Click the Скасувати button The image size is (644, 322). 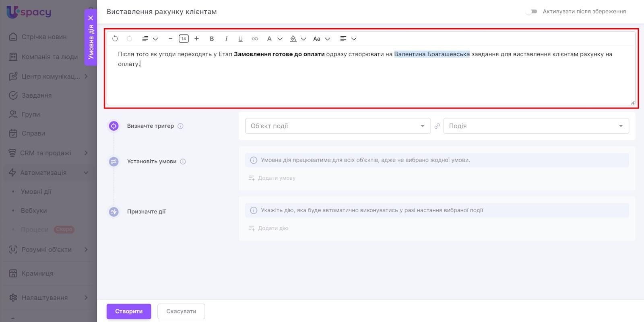point(181,311)
